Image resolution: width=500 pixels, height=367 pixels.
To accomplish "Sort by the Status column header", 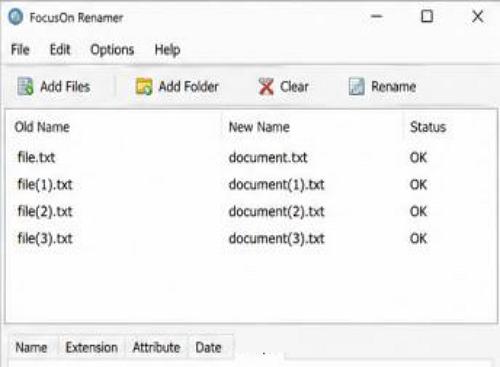I will pos(428,127).
